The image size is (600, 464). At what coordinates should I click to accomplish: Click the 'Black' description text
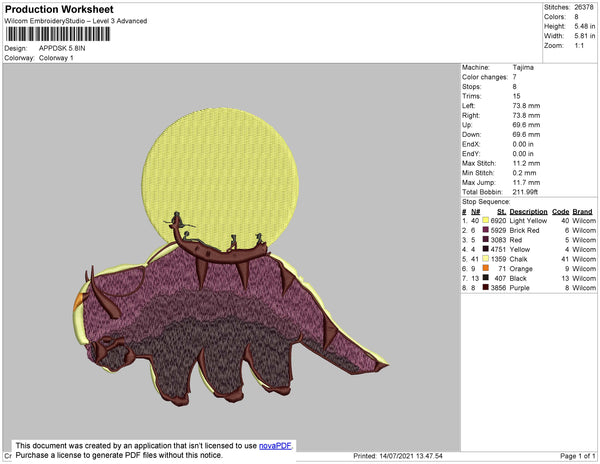tap(518, 278)
